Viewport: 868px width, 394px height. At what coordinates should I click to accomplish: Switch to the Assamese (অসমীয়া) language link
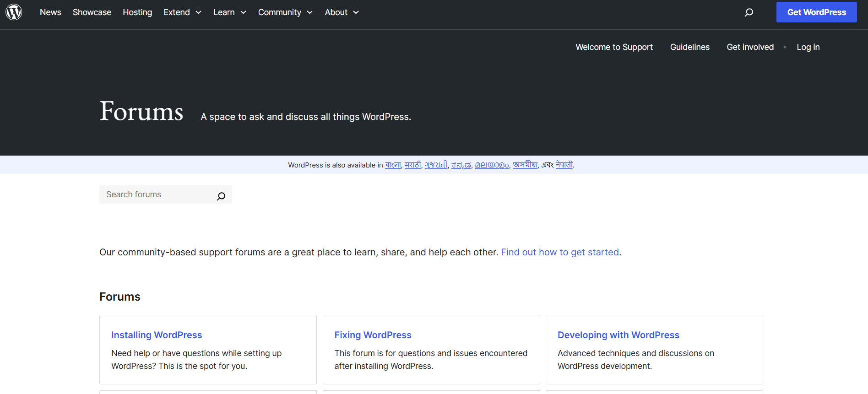point(525,165)
